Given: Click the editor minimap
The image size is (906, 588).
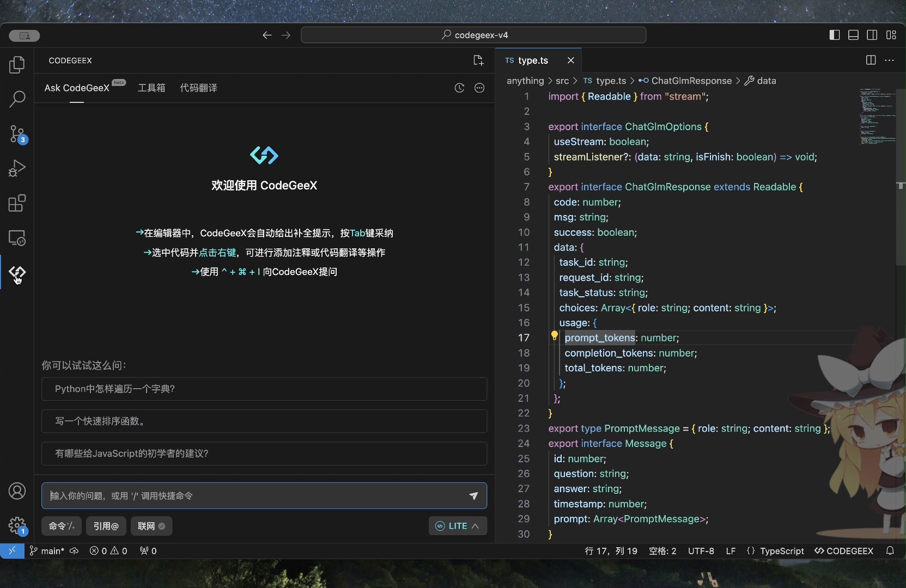Looking at the screenshot, I should 877,117.
